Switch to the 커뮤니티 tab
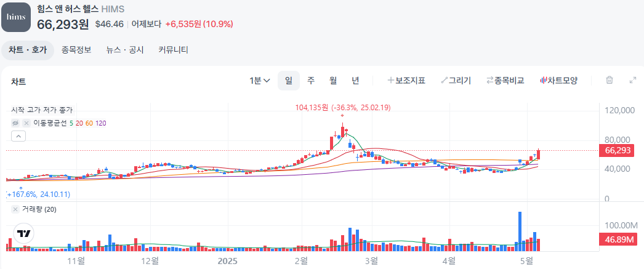644x269 pixels. coord(174,50)
